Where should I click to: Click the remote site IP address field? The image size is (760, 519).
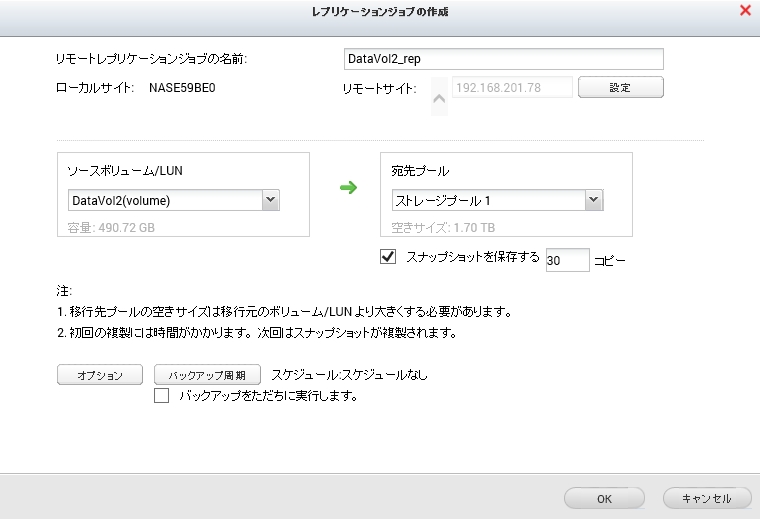tap(512, 88)
